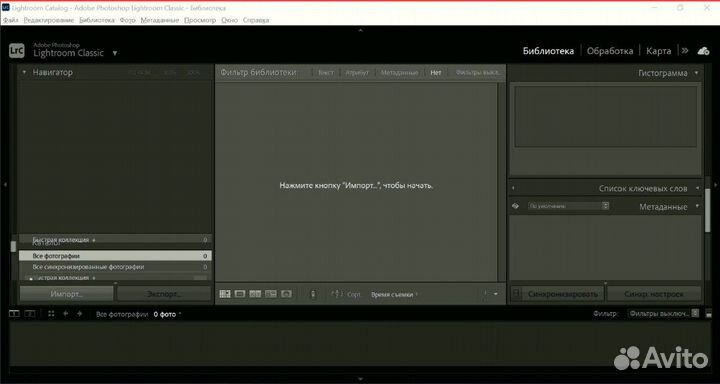Hide top panel via top edge arrow

click(x=360, y=30)
